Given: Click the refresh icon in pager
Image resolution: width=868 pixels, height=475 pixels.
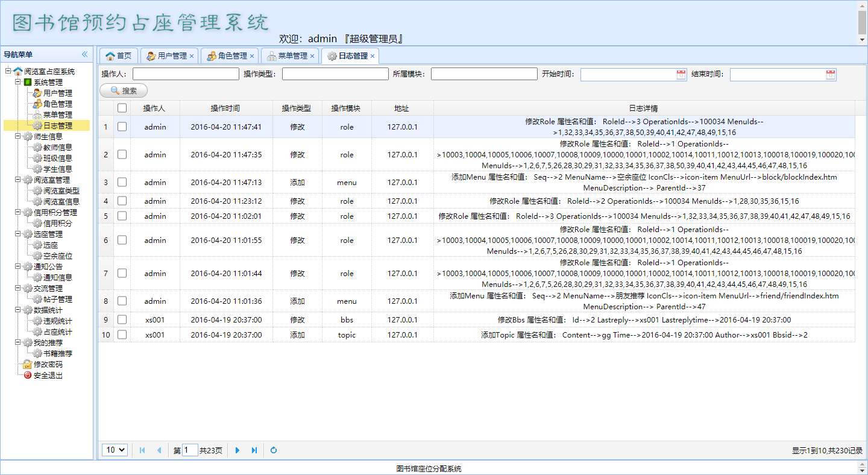Looking at the screenshot, I should (x=274, y=450).
